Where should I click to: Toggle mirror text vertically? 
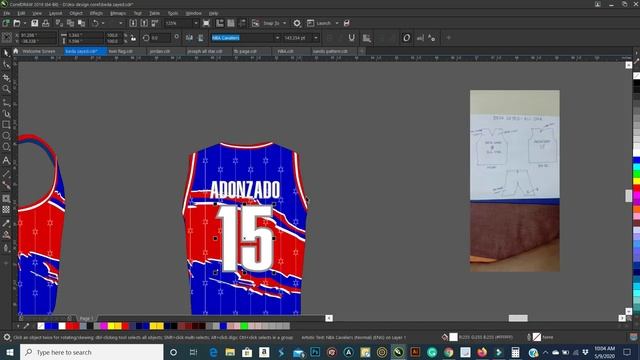201,38
